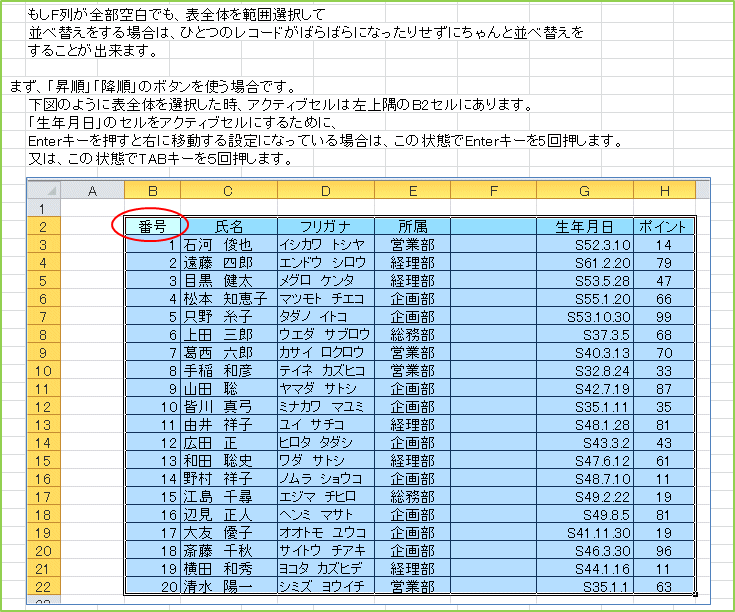Click furigana cell ヤマダ サトシ
Viewport: 735px width, 612px height.
coord(326,388)
